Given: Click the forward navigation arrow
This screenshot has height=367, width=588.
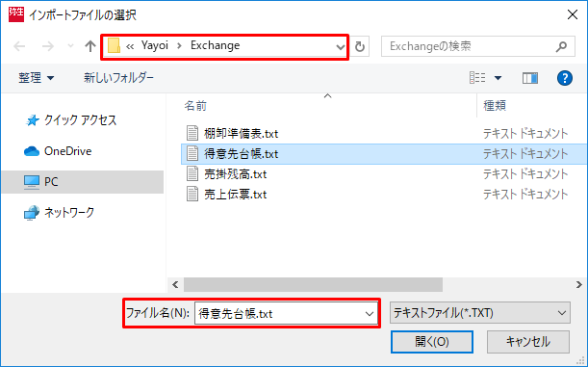Looking at the screenshot, I should (x=47, y=46).
